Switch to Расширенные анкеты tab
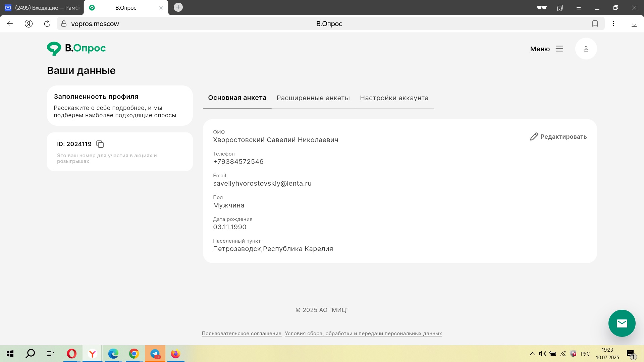 click(x=313, y=98)
